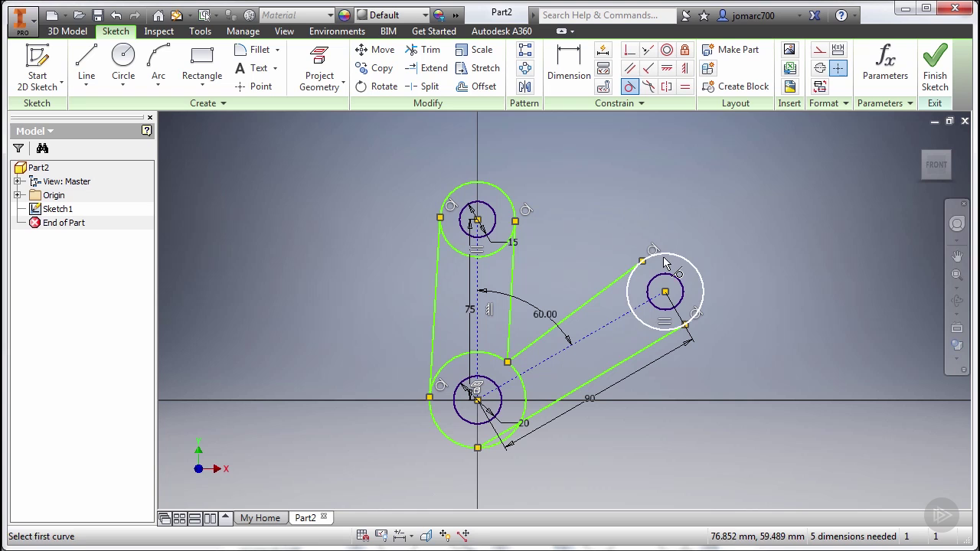Toggle the centerline format
This screenshot has height=551, width=980.
point(820,68)
